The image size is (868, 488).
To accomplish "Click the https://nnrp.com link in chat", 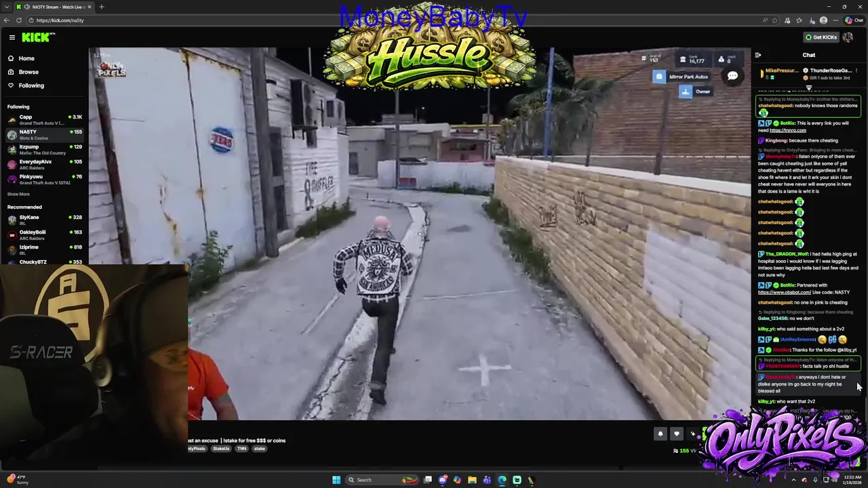I will [x=788, y=130].
